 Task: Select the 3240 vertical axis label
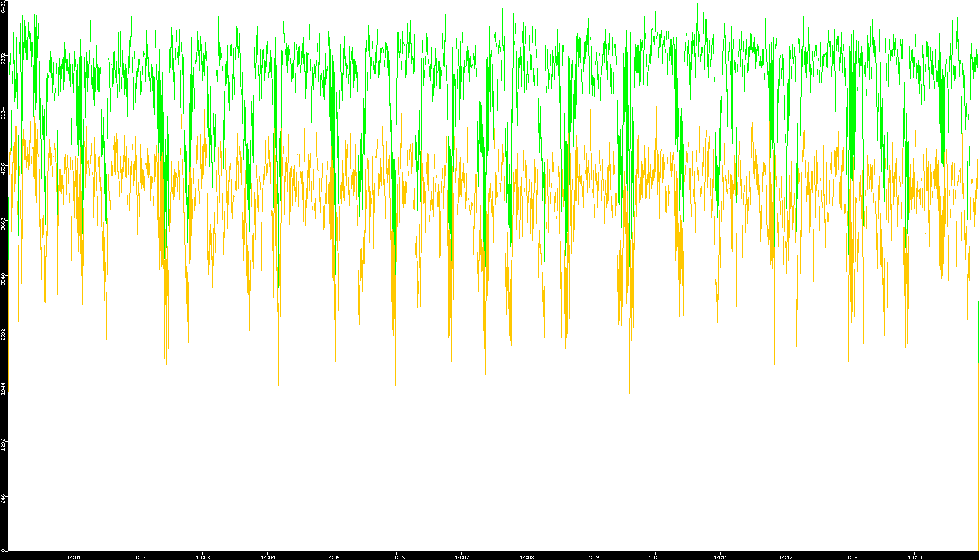[4, 279]
